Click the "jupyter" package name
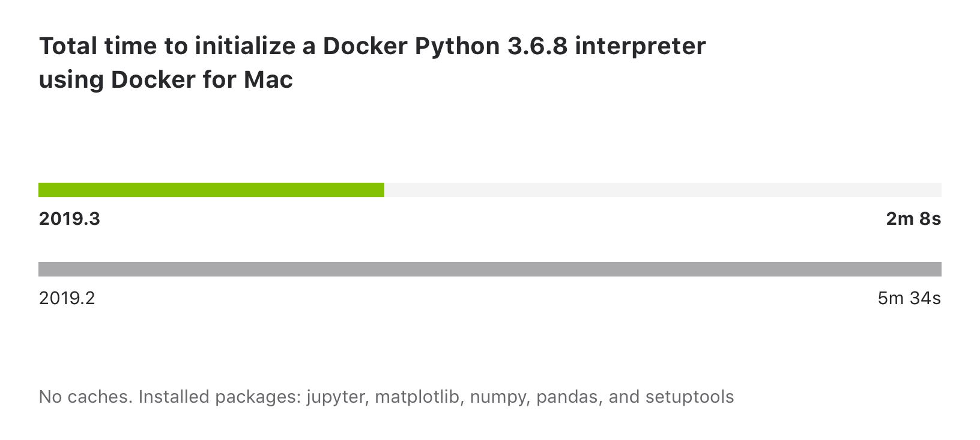Screen dimensions: 980x440 click(337, 397)
